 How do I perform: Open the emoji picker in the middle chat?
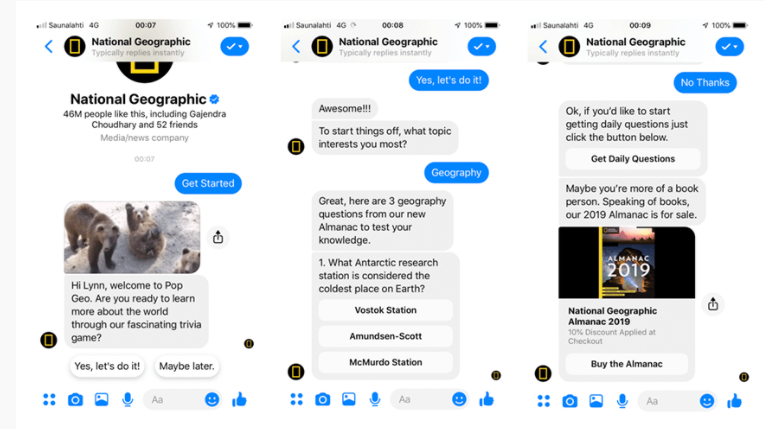tap(459, 399)
